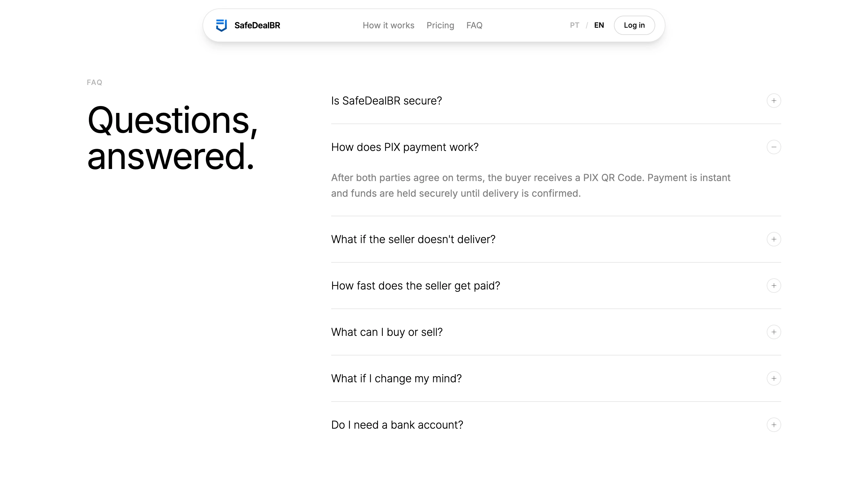This screenshot has height=488, width=868.
Task: Select EN language option
Action: click(599, 25)
